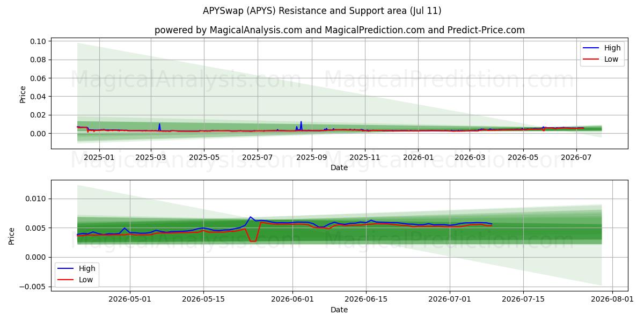Click the red Low line swatch in bottom legend
The width and height of the screenshot is (644, 322).
point(66,280)
